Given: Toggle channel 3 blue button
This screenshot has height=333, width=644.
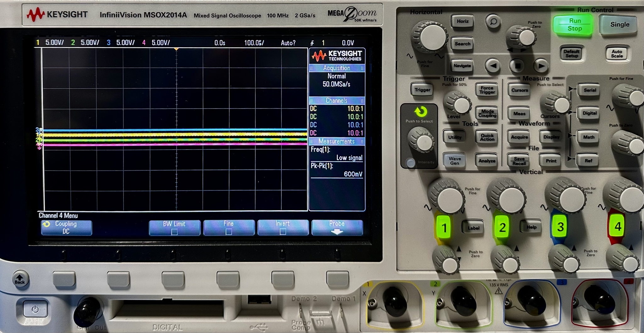Looking at the screenshot, I should pos(560,227).
